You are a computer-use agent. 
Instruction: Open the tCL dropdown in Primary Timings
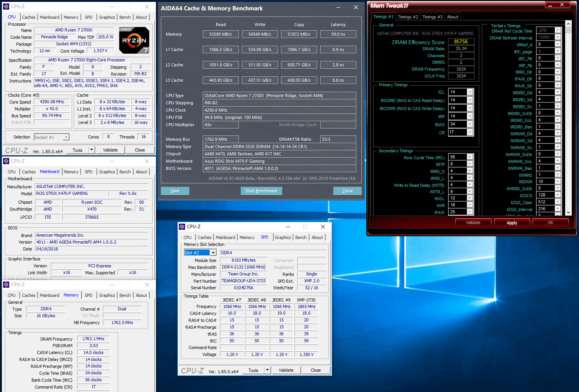(470, 92)
